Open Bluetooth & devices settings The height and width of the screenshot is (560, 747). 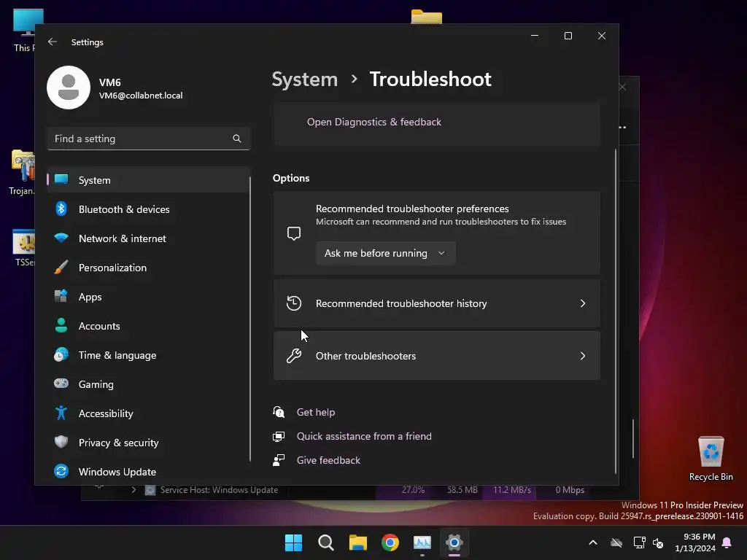(149, 209)
